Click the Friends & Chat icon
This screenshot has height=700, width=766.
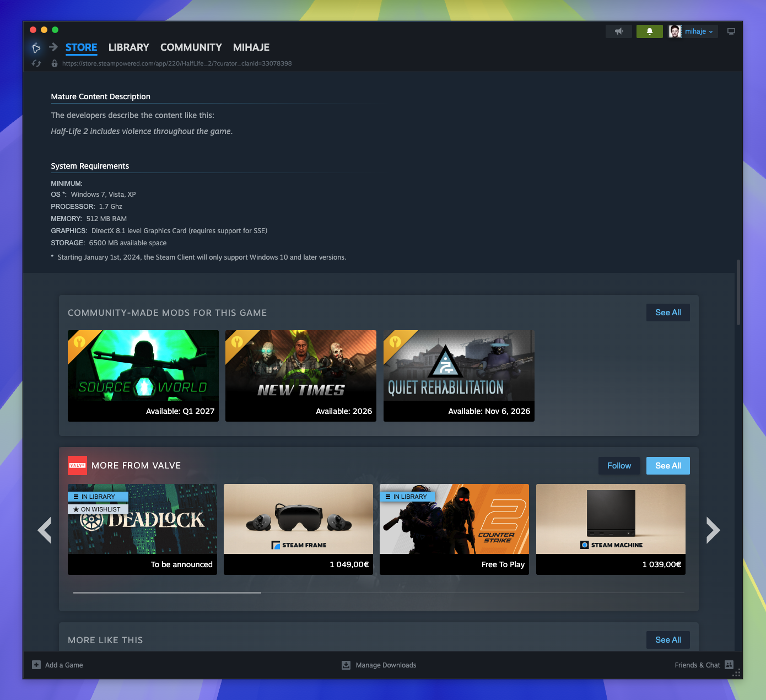[729, 665]
